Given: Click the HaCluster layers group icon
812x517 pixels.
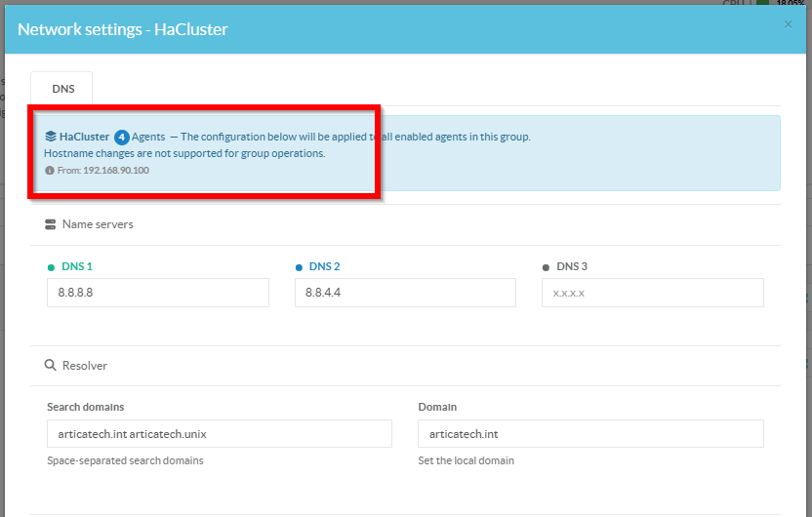Looking at the screenshot, I should pyautogui.click(x=51, y=137).
